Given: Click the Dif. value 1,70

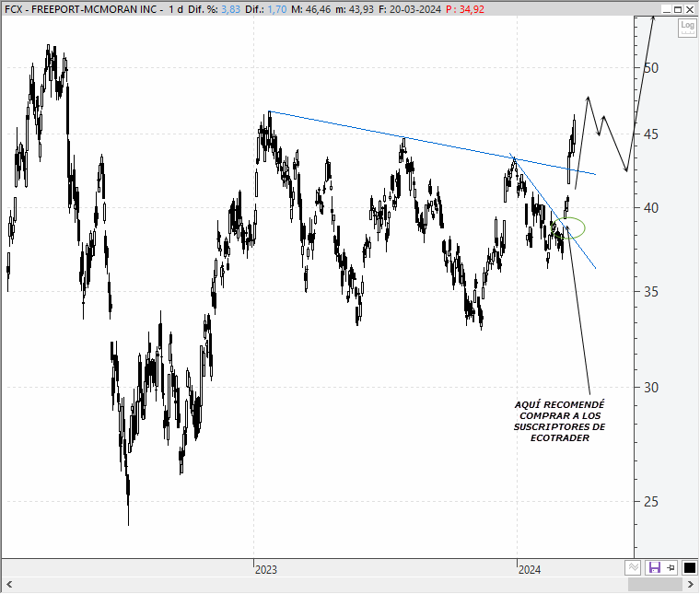Looking at the screenshot, I should click(277, 9).
